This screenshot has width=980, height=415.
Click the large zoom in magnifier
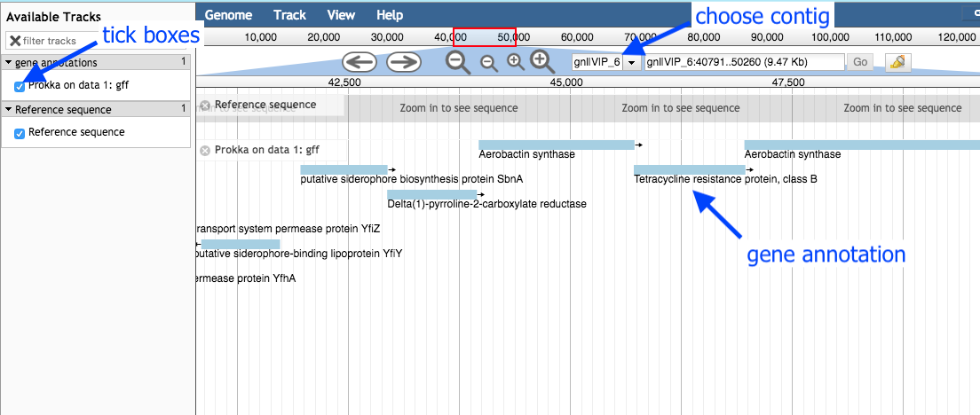542,61
